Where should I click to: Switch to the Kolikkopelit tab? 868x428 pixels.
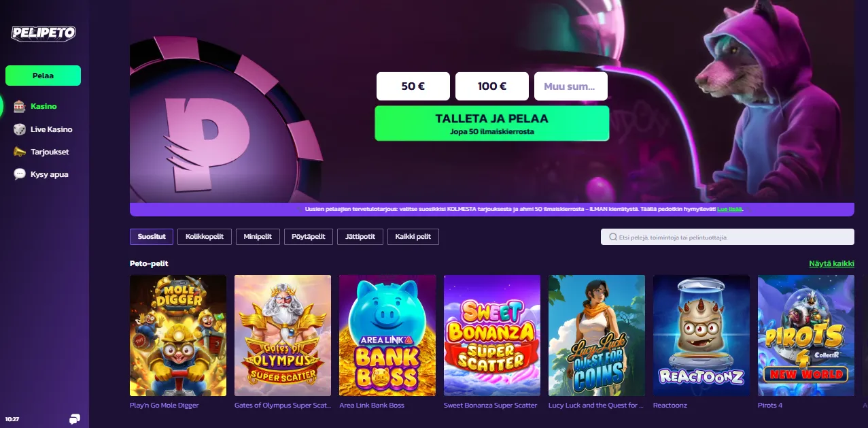(205, 237)
